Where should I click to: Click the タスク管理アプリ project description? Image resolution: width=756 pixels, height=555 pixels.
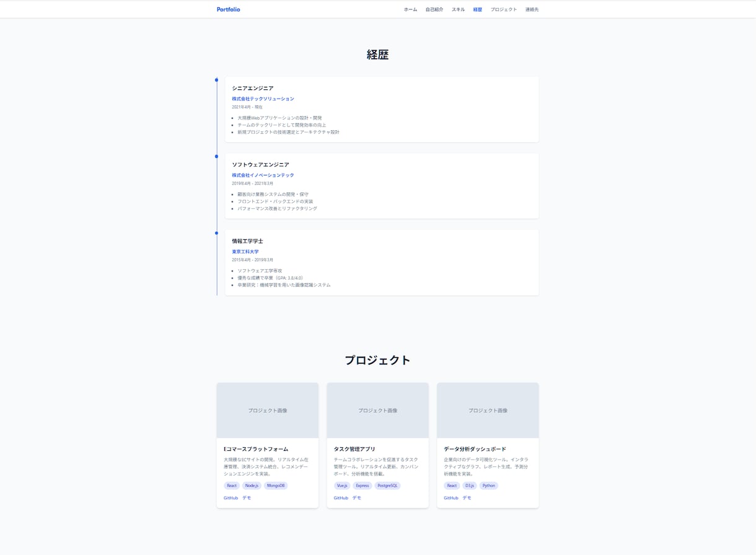(376, 467)
